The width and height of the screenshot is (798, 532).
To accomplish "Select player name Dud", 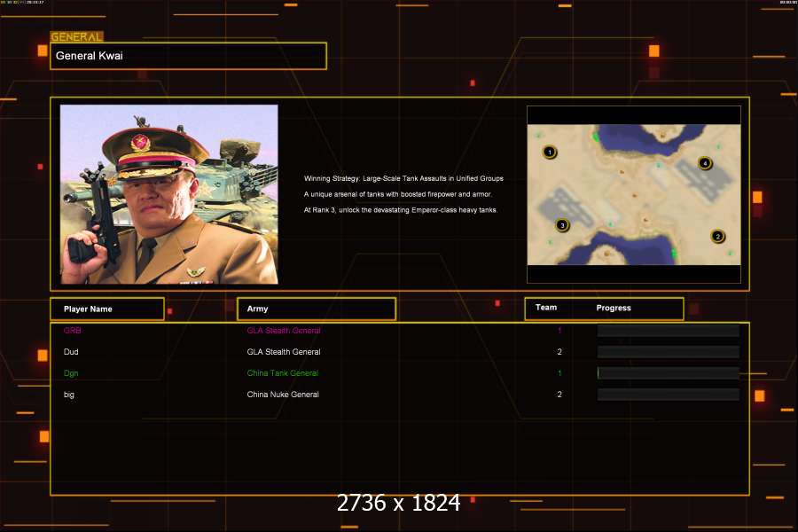I will tap(71, 352).
